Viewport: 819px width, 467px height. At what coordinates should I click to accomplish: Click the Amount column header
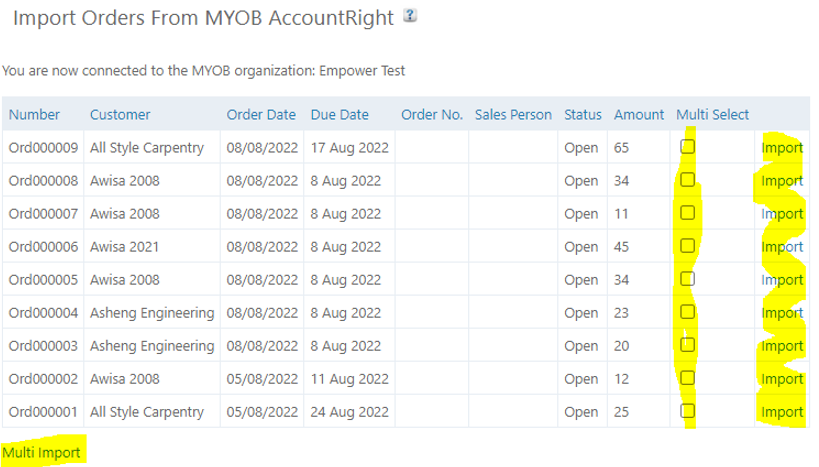[x=639, y=115]
